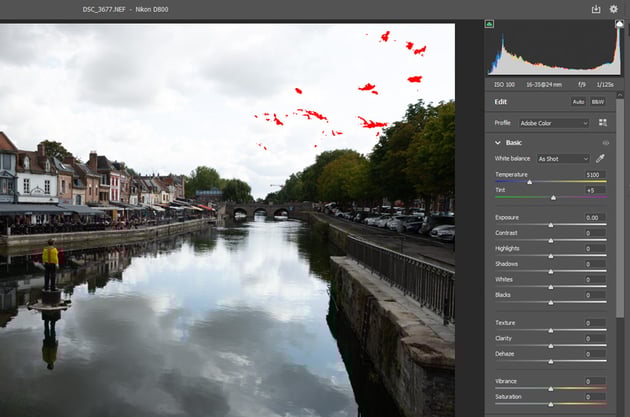Viewport: 630px width, 417px height.
Task: Toggle Basic panel visibility eye icon
Action: [605, 143]
